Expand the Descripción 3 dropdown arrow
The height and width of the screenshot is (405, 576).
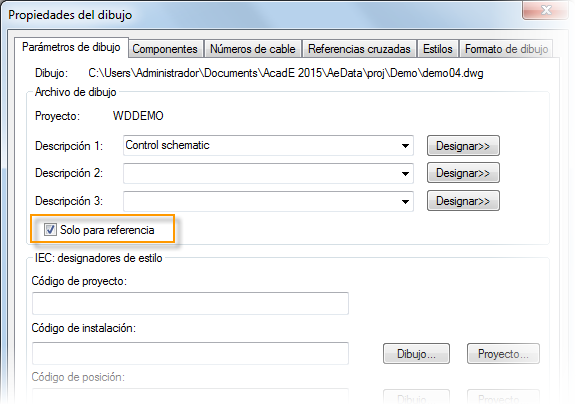[405, 201]
